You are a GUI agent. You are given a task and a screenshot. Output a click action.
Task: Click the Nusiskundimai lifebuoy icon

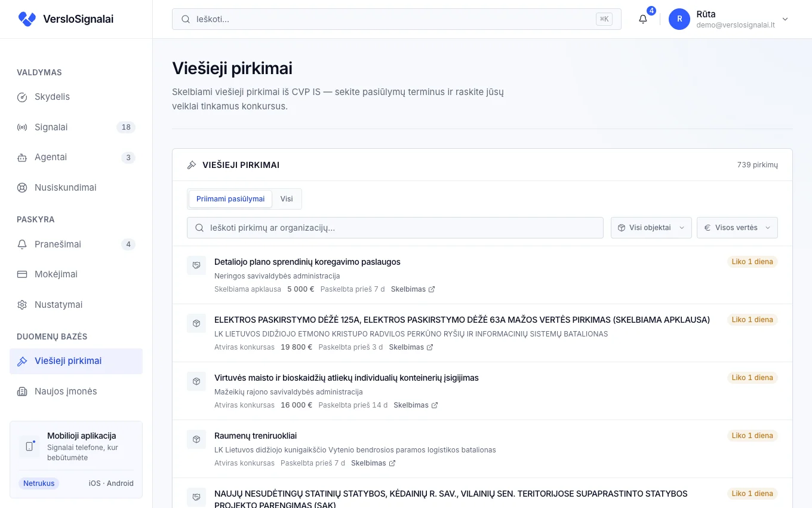pos(22,188)
